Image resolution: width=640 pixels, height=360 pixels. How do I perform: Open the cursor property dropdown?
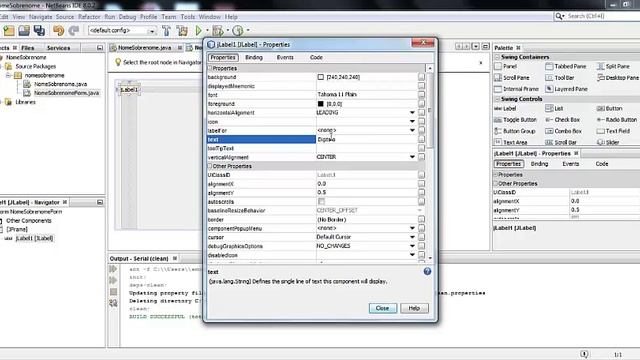point(412,237)
